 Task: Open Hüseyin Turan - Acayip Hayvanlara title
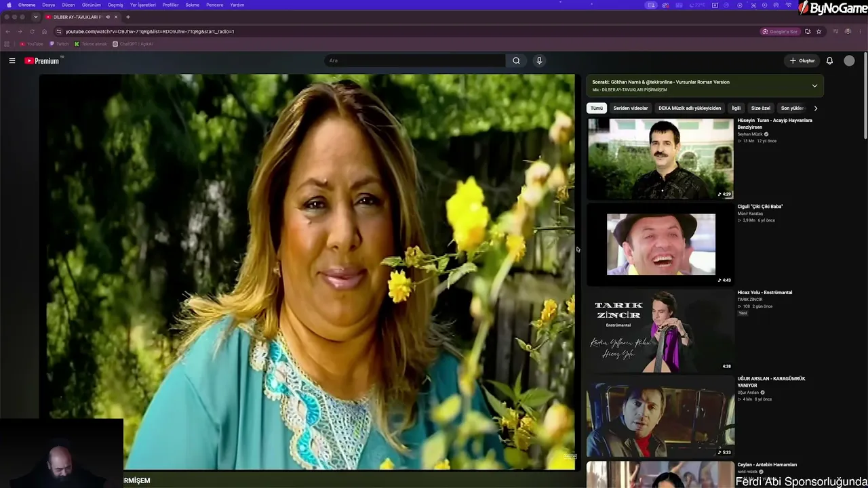click(x=774, y=123)
